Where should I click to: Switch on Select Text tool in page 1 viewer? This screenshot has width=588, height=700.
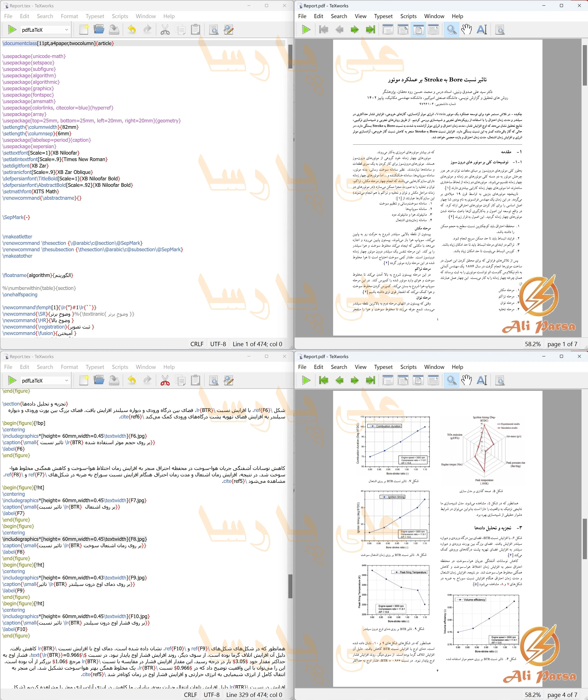pyautogui.click(x=482, y=30)
